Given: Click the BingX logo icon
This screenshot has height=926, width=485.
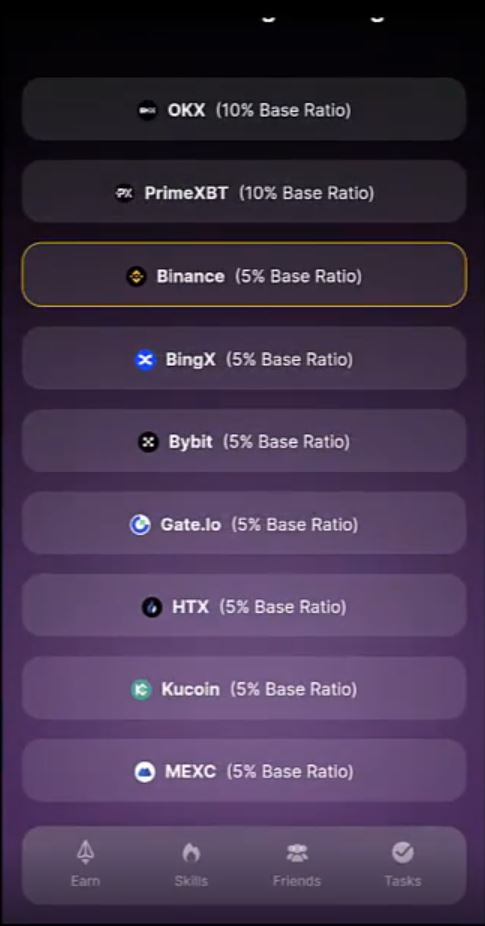Looking at the screenshot, I should 145,359.
